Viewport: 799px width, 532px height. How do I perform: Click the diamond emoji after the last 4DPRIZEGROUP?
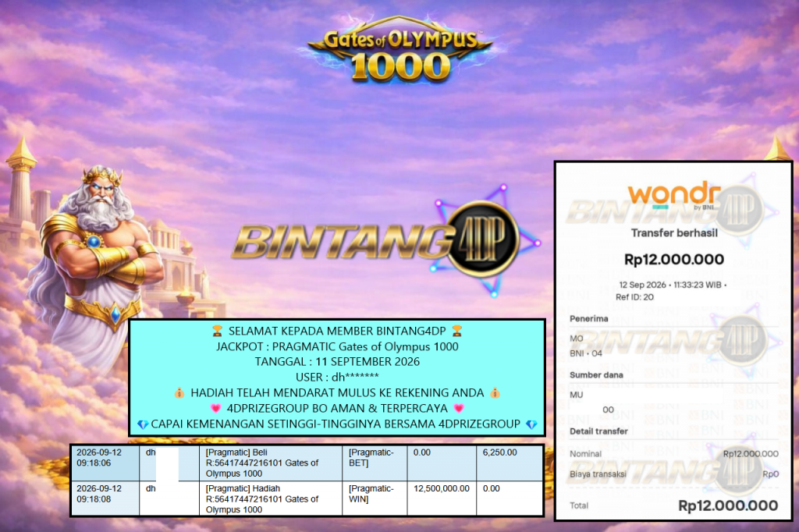531,424
